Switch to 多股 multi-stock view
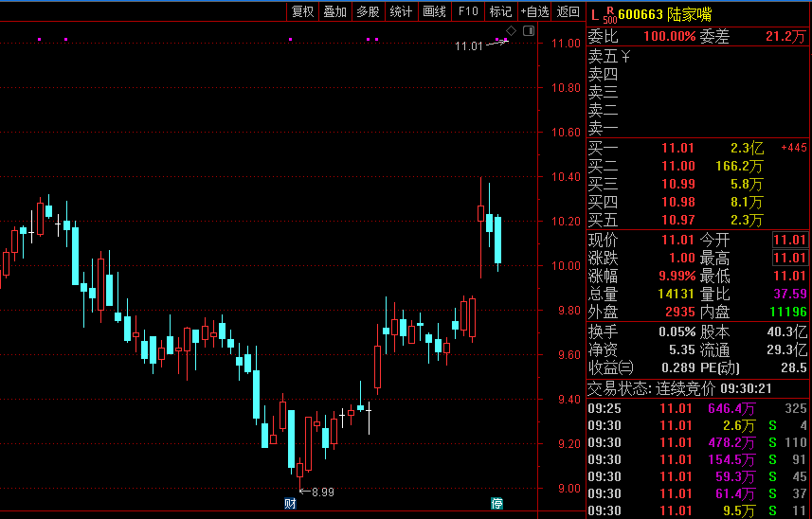Viewport: 812px width, 519px height. [368, 11]
